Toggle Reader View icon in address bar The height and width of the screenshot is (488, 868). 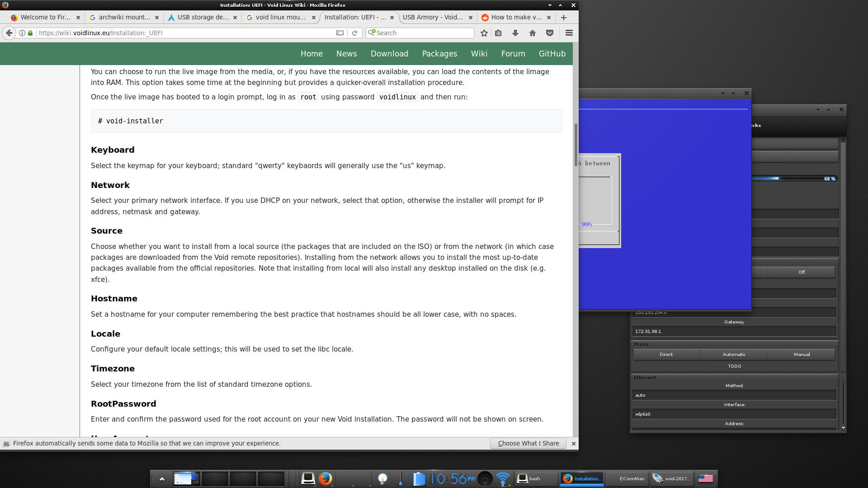click(340, 33)
